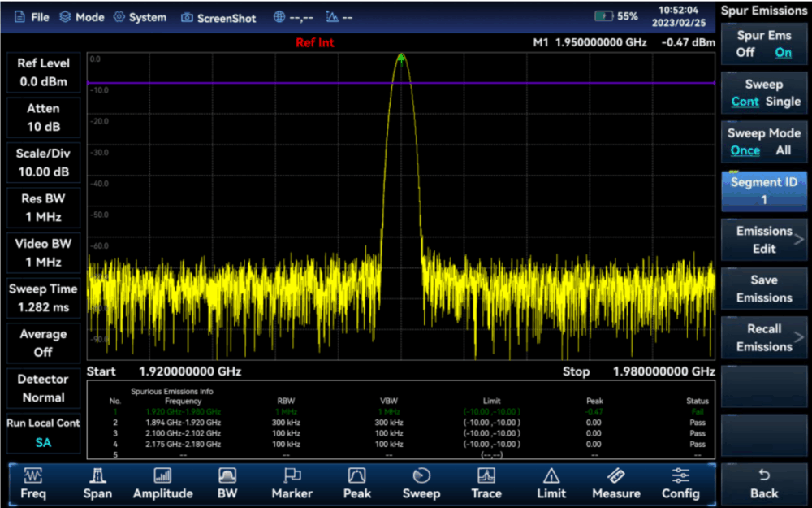812x508 pixels.
Task: Edit the Ref Level 0.0 dBm field
Action: pyautogui.click(x=43, y=73)
